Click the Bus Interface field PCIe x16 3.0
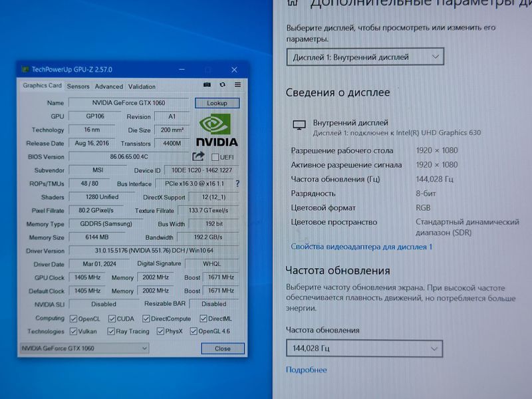The width and height of the screenshot is (532, 399). 194,184
